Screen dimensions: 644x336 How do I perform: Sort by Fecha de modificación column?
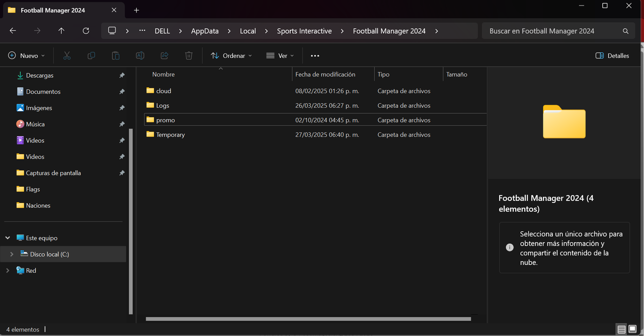coord(325,75)
